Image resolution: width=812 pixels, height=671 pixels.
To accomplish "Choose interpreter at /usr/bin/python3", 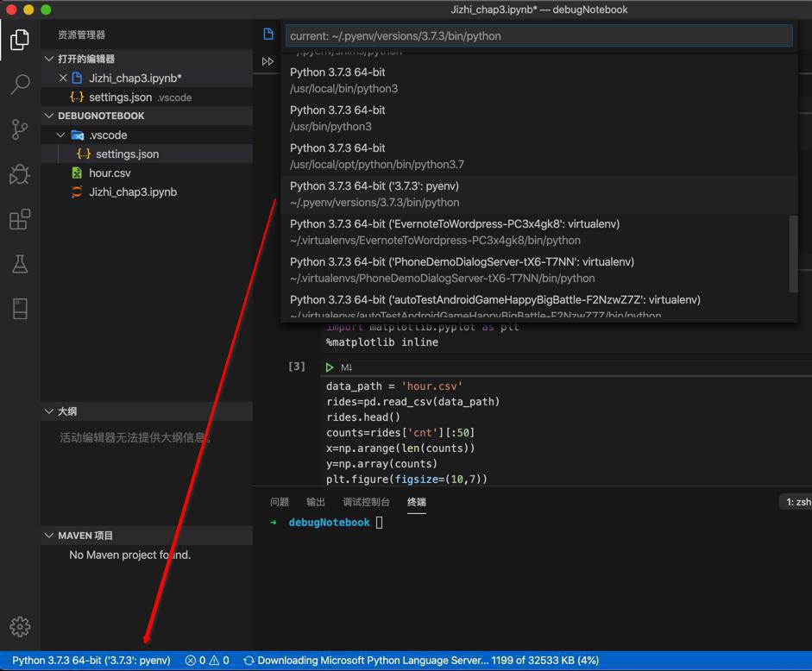I will [x=538, y=118].
